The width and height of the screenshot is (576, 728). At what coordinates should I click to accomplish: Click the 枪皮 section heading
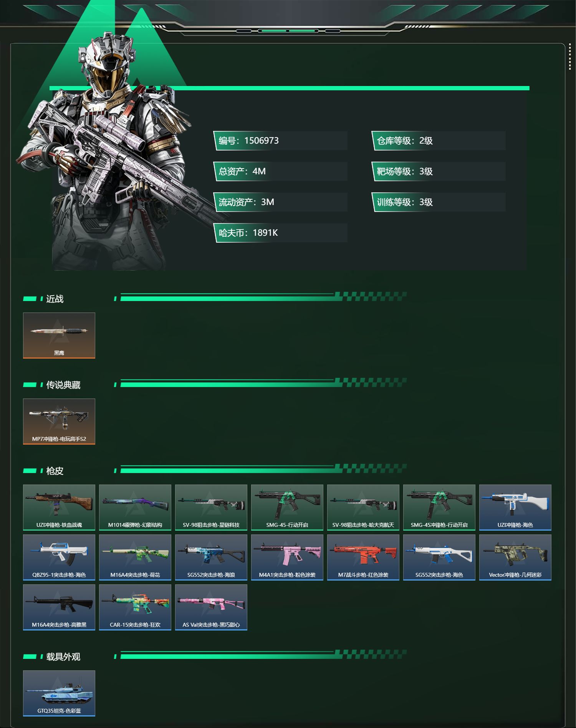point(55,471)
